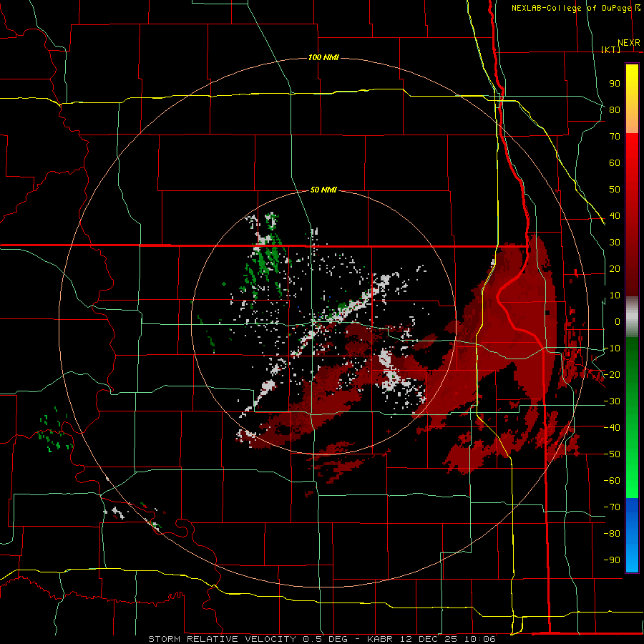Click the 40 value on the velocity scale
The image size is (644, 644).
[615, 215]
